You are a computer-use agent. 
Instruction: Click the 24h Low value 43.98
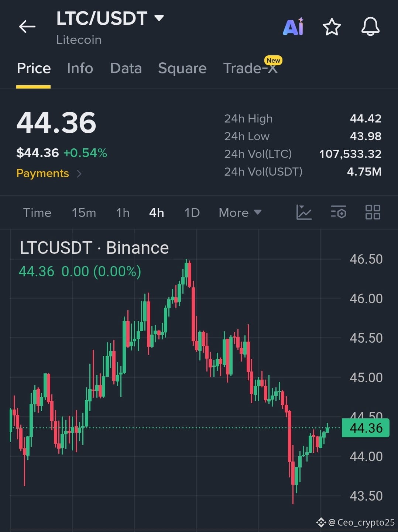tap(366, 136)
